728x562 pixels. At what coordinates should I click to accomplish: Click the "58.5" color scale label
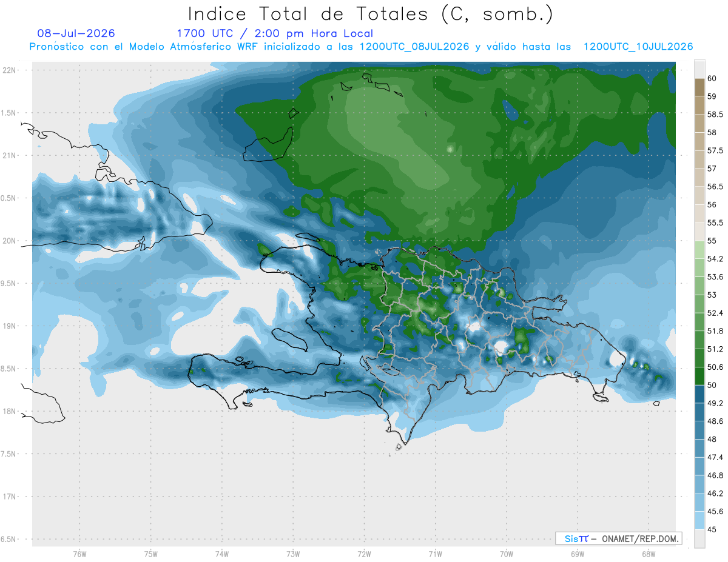(715, 115)
